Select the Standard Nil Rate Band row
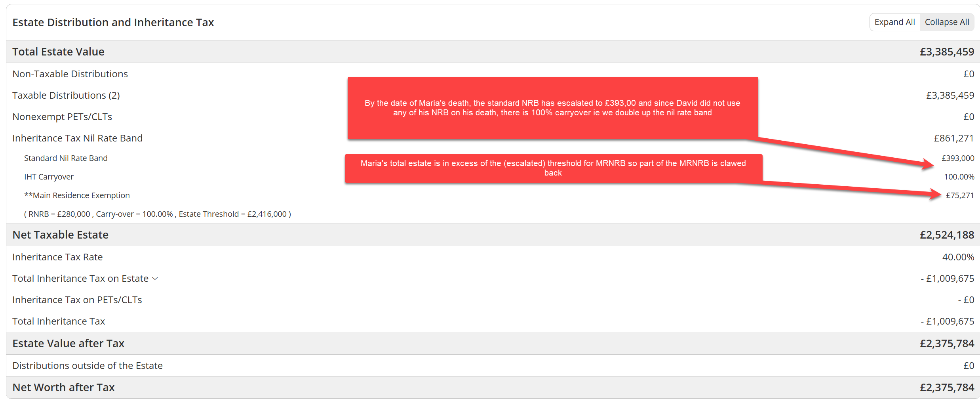Viewport: 980px width, 407px height. tap(493, 158)
